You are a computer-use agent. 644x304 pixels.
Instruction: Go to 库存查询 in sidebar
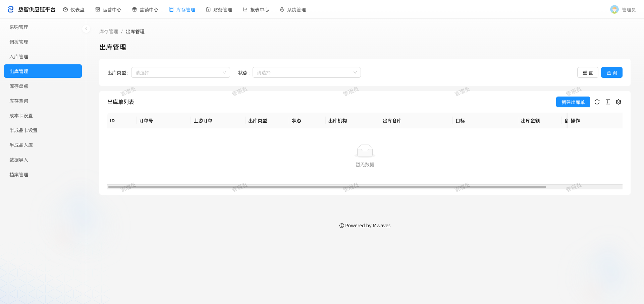(43, 101)
